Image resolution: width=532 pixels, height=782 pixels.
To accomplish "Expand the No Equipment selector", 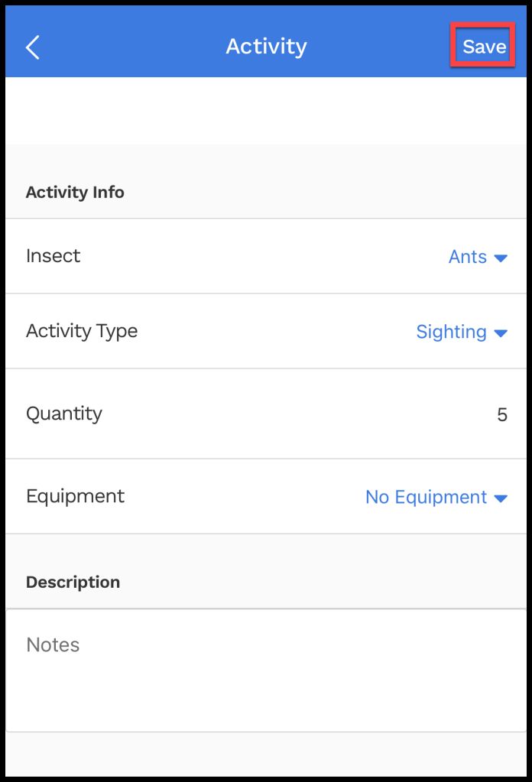I will pos(426,497).
